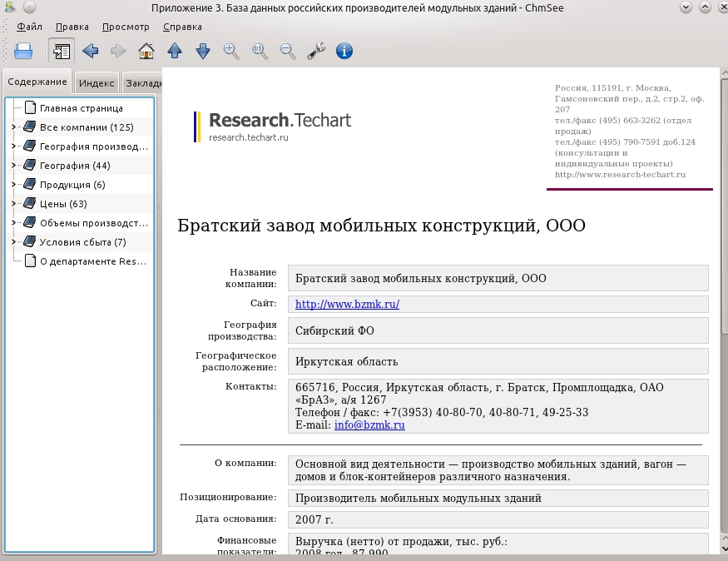Image resolution: width=728 pixels, height=561 pixels.
Task: Click scrollbar up arrow at top
Action: (725, 73)
